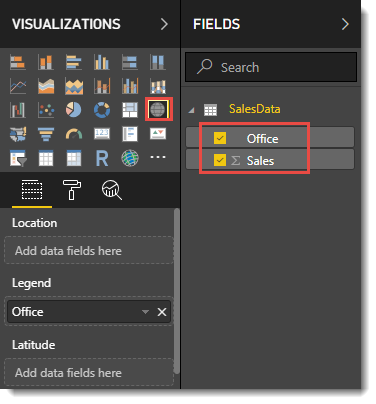The height and width of the screenshot is (404, 376).
Task: Select the filled map visual
Action: 18,134
